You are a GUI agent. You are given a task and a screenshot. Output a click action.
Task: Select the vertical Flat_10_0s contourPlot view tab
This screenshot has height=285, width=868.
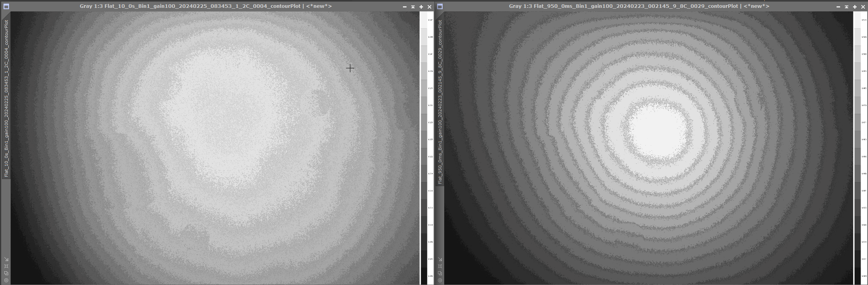tap(6, 98)
